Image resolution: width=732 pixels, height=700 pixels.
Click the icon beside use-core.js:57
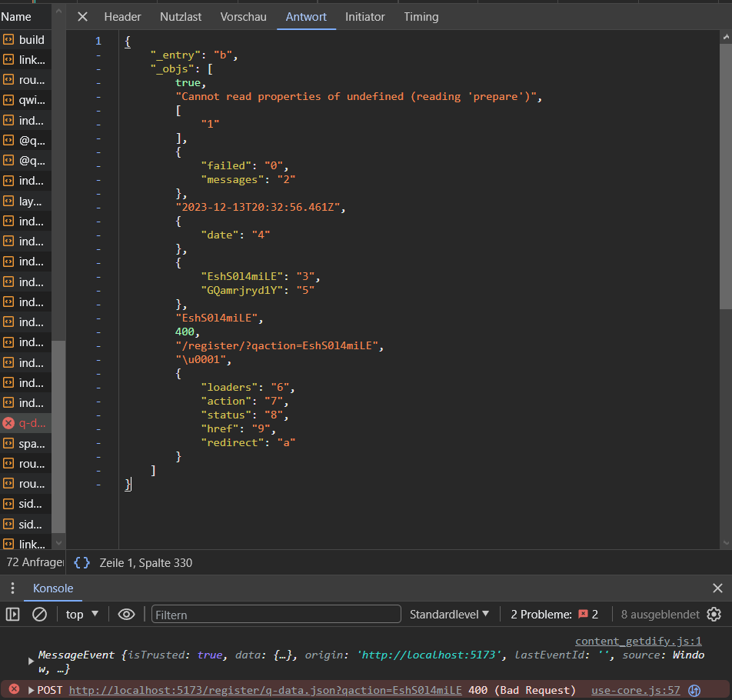[x=694, y=690]
